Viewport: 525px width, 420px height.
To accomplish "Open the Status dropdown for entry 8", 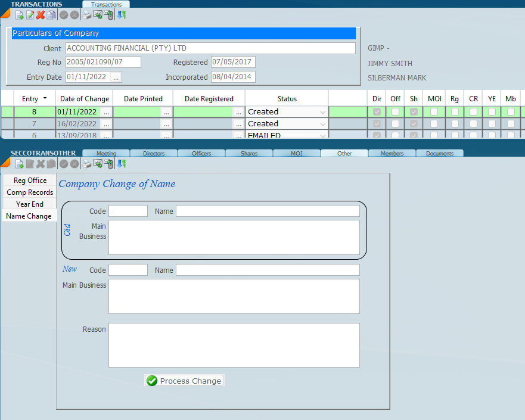I will (322, 112).
